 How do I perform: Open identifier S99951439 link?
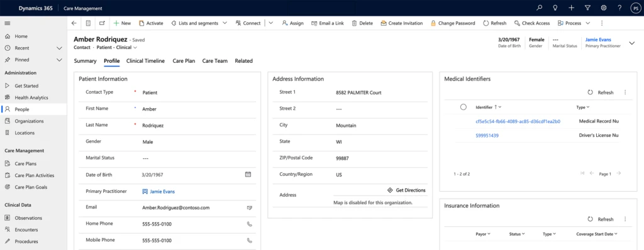tap(487, 136)
